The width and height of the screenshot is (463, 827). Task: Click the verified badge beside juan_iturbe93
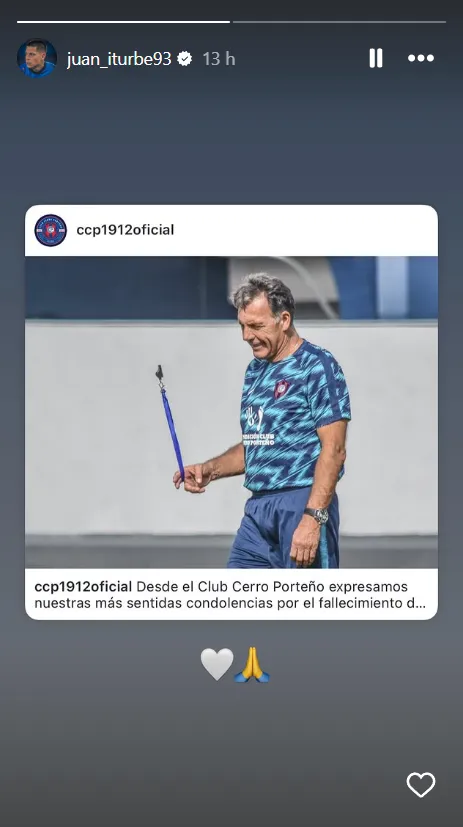click(184, 59)
